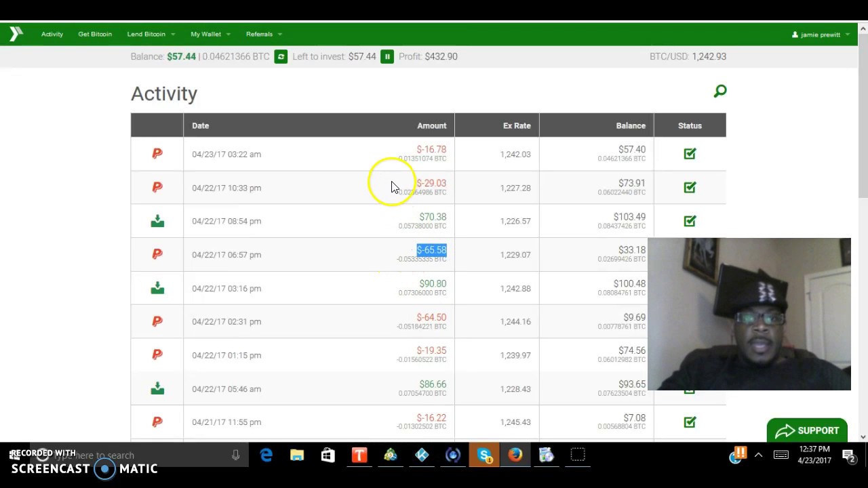Click the status checkmark for the $7.08 balance row
This screenshot has height=488, width=868.
pos(690,422)
